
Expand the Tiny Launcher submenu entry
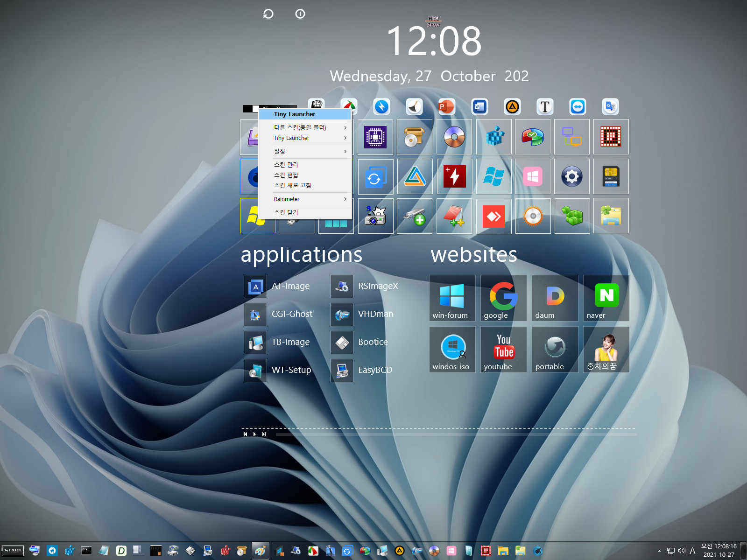(305, 138)
